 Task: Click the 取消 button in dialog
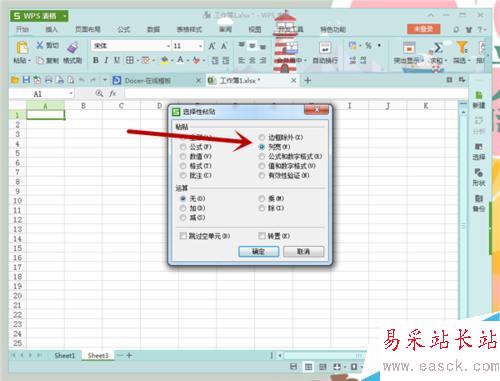coord(303,251)
